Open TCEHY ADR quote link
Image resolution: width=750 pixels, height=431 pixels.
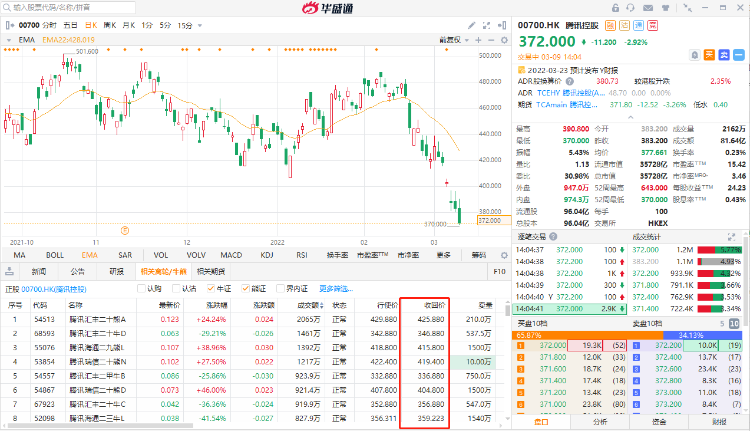[x=571, y=93]
